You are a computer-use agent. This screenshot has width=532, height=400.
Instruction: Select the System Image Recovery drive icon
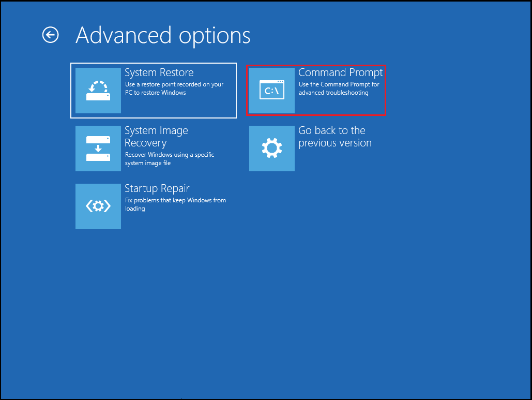pyautogui.click(x=98, y=149)
